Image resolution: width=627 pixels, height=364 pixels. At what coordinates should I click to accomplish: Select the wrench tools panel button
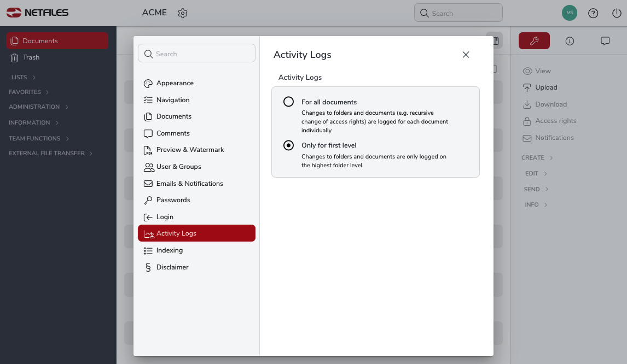coord(534,41)
